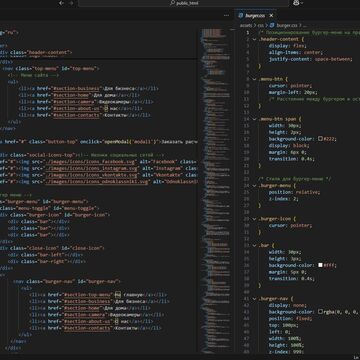This screenshot has width=360, height=360.
Task: Close the burger.css tab
Action: (x=271, y=15)
